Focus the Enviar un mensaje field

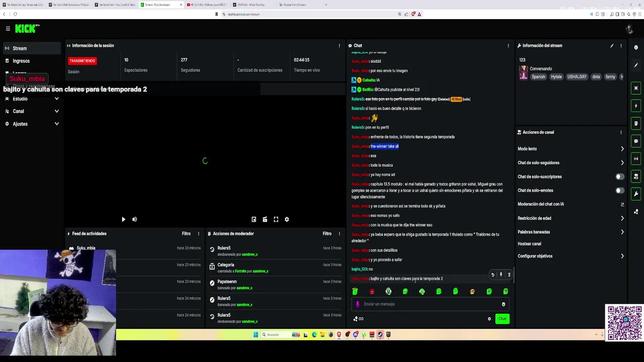430,304
